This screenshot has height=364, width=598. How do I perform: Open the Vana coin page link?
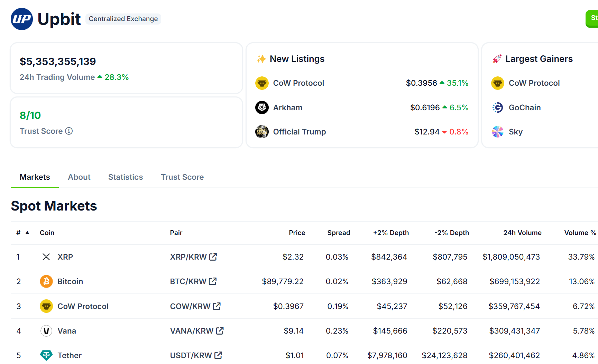coord(67,331)
